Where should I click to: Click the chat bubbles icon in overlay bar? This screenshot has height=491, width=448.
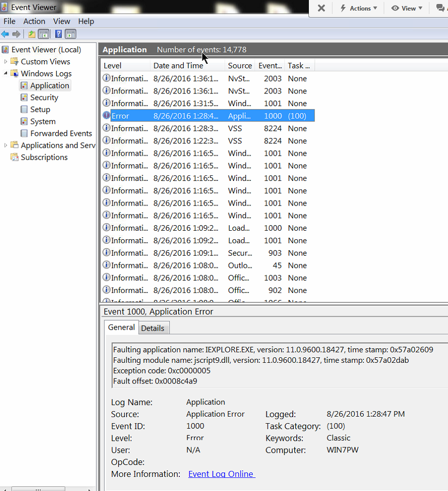tap(440, 8)
